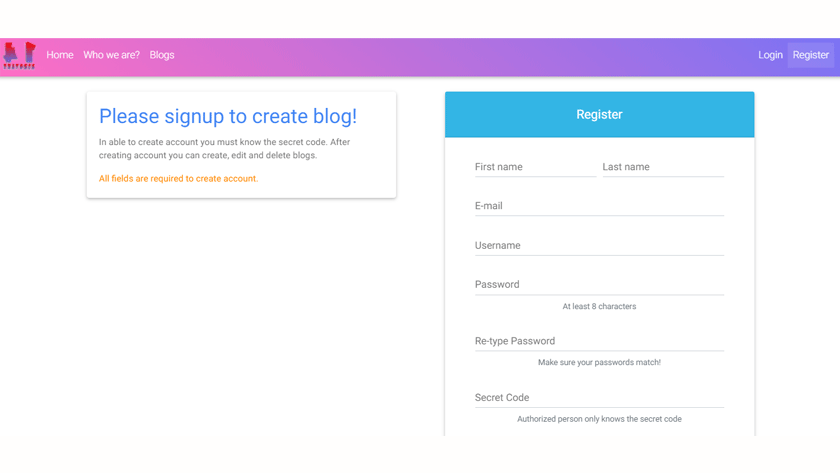Click the Login link in navbar

pyautogui.click(x=770, y=55)
